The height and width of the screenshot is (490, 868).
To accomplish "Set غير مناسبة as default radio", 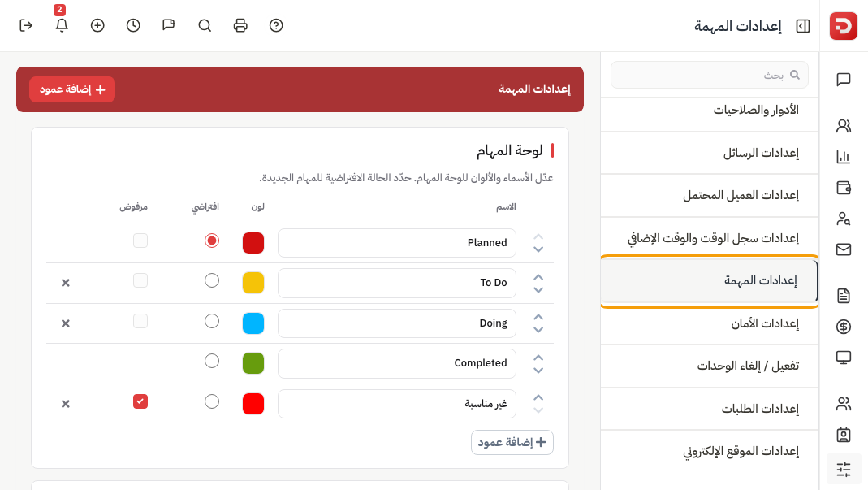I will point(211,401).
